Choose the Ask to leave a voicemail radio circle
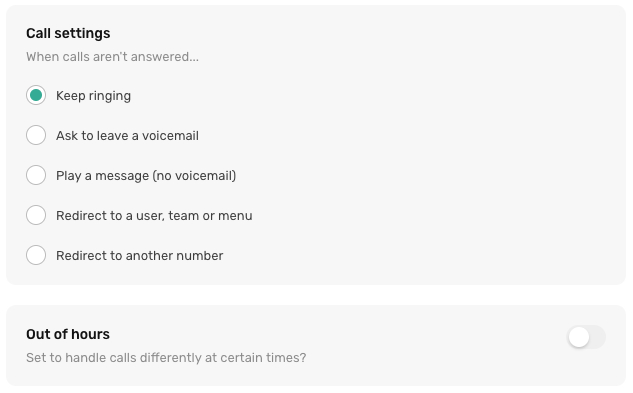Screen dimensions: 633x393 [x=36, y=135]
